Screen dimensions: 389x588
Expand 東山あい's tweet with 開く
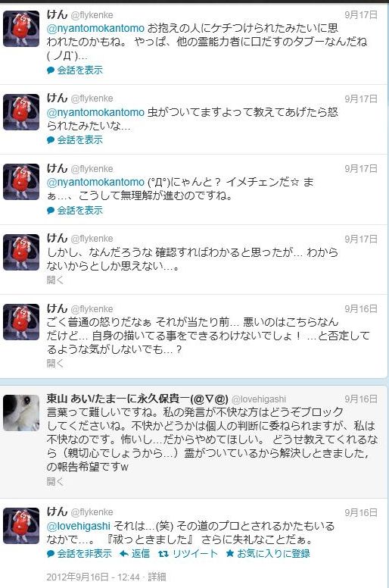55,481
